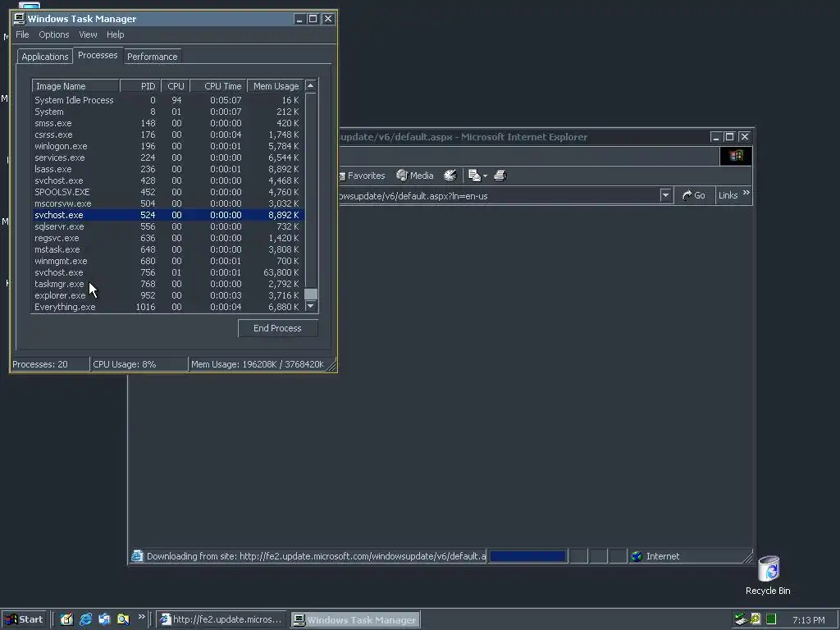This screenshot has height=630, width=840.
Task: Select the explorer.exe process
Action: coord(168,295)
